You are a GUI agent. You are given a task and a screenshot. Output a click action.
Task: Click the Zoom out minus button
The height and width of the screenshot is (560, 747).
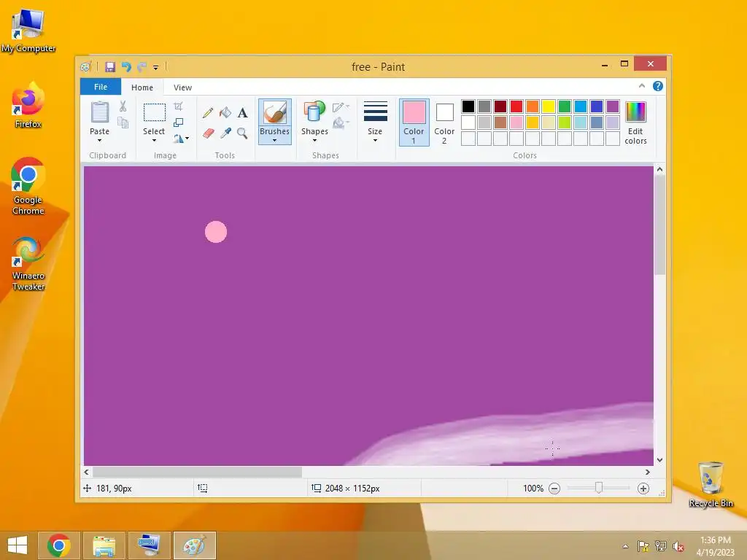554,489
